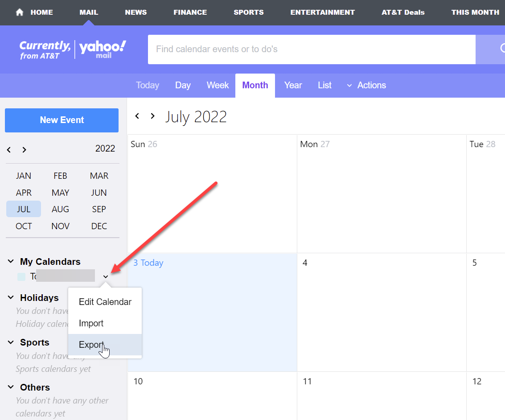Click the Yahoo Mail logo
This screenshot has width=505, height=420.
coord(103,49)
